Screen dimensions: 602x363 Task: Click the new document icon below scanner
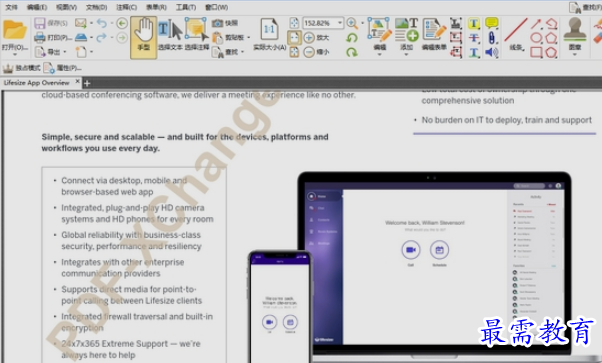click(x=81, y=51)
